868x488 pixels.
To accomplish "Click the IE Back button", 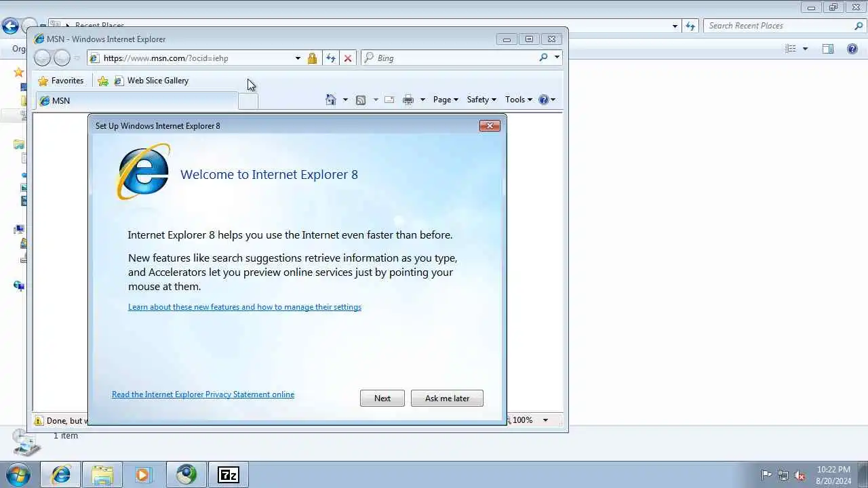I will pos(42,58).
